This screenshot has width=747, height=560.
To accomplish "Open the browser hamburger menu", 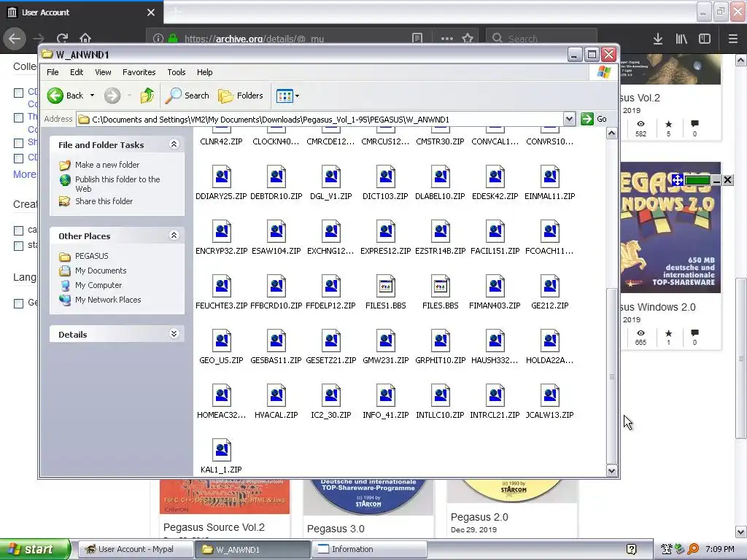I will pyautogui.click(x=732, y=39).
